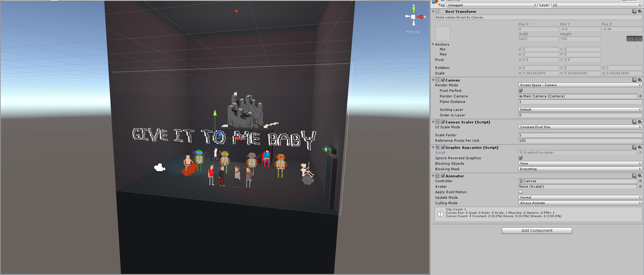Viewport: 644px width, 275px height.
Task: Click the Animator Controller object picker circle
Action: point(640,181)
